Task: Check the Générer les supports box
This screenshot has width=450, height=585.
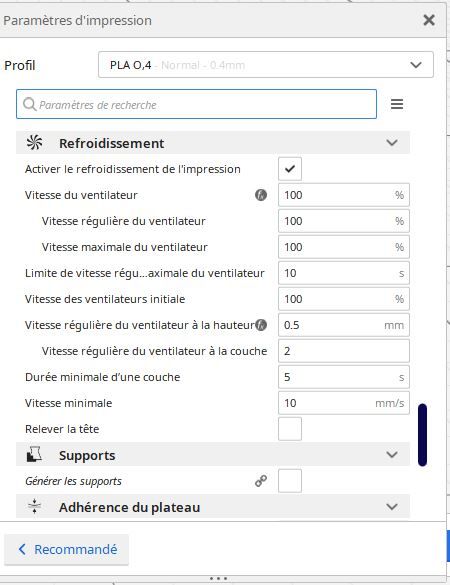Action: pos(290,481)
